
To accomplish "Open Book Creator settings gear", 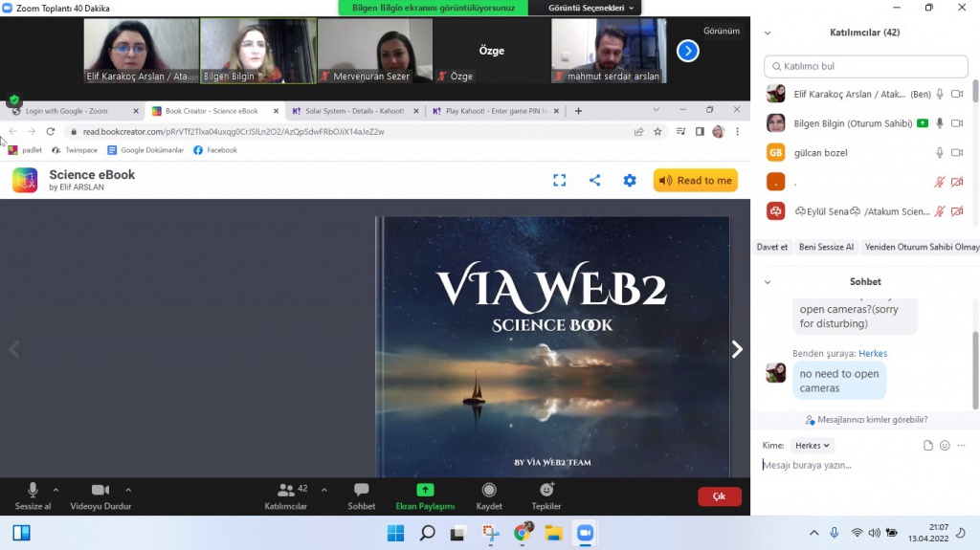I will (630, 180).
